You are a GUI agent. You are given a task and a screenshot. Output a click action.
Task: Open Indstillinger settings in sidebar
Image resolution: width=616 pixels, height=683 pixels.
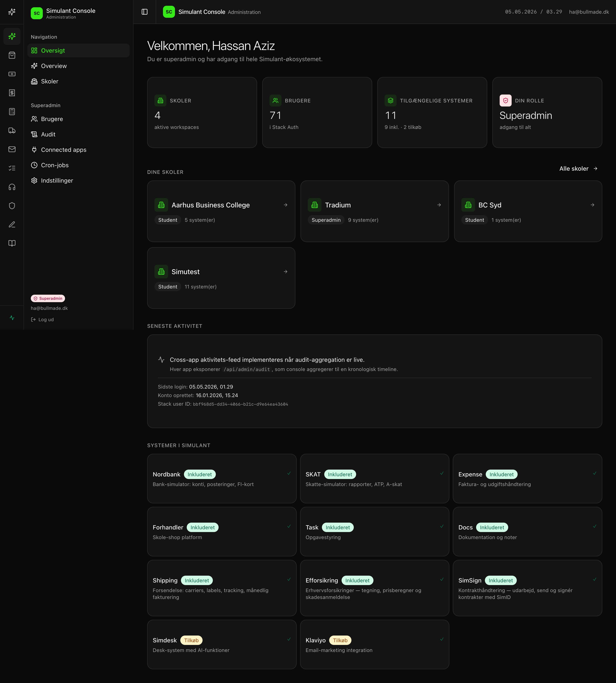coord(78,180)
